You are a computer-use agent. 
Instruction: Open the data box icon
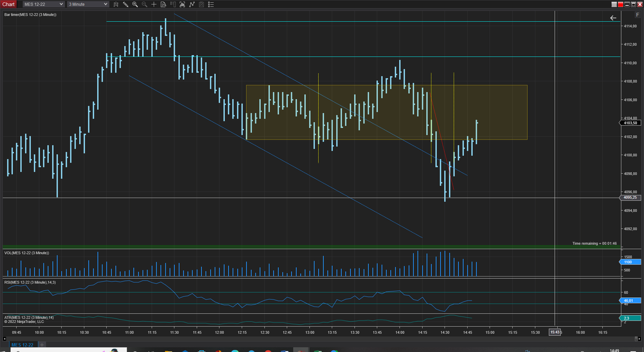163,4
